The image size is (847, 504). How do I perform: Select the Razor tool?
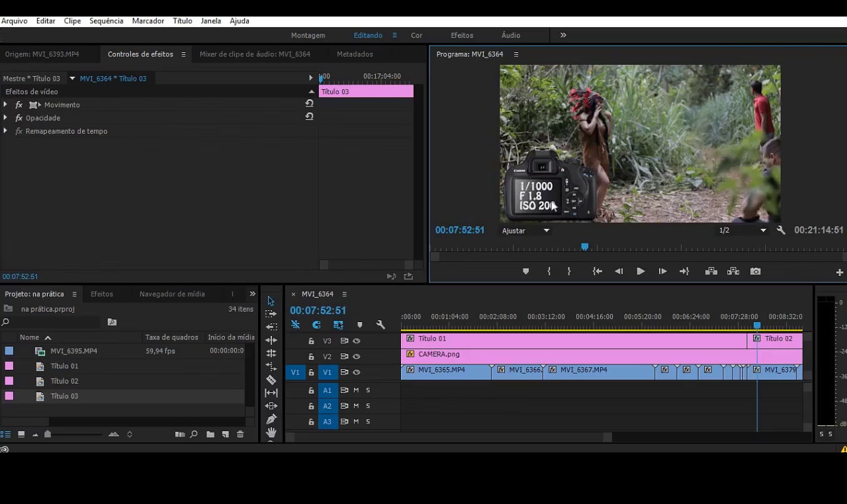click(x=271, y=380)
